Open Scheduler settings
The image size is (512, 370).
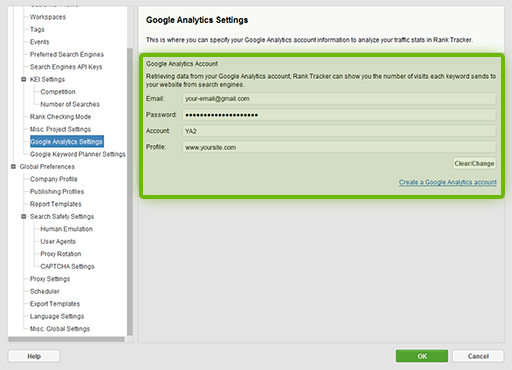pos(45,291)
